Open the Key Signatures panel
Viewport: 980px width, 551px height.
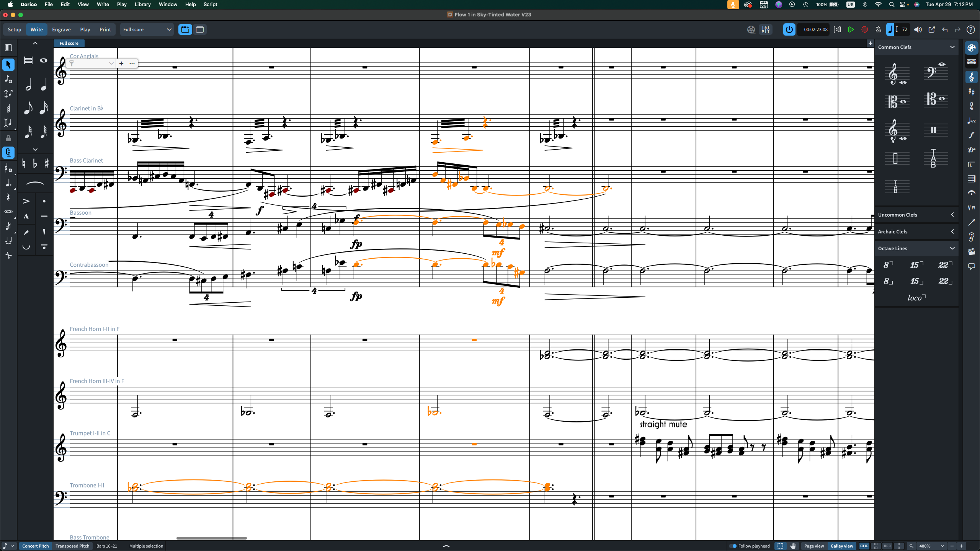tap(971, 91)
